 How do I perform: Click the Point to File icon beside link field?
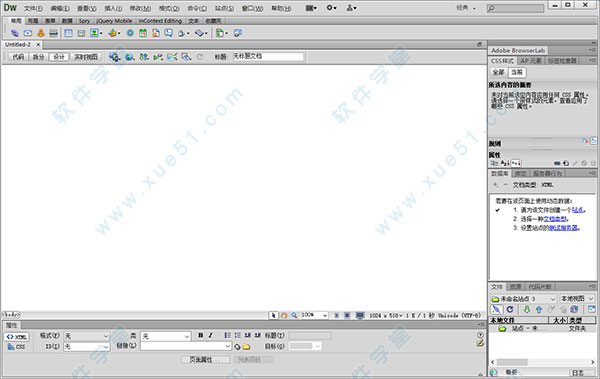pos(237,347)
